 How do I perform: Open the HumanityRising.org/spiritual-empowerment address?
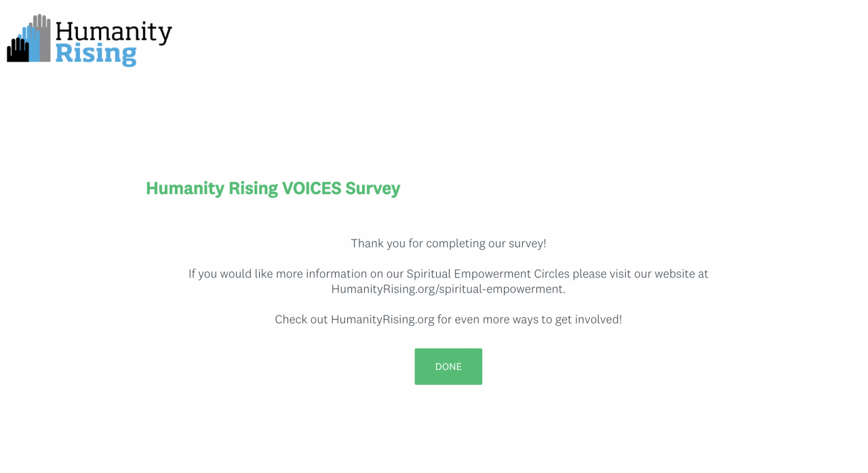(448, 289)
